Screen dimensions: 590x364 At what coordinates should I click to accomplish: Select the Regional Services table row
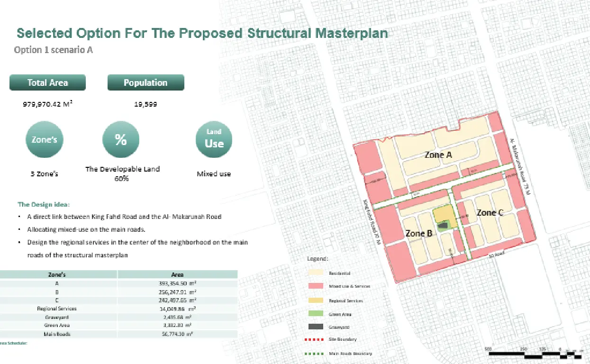(x=118, y=309)
